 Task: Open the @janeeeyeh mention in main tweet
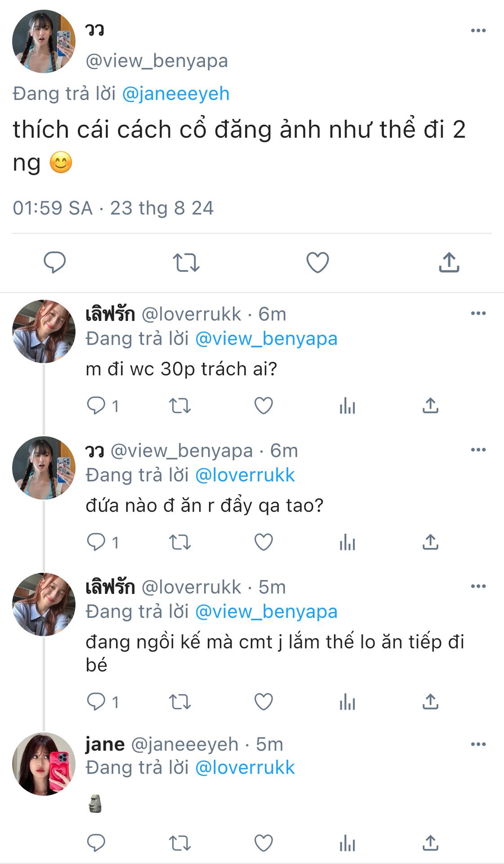[176, 94]
